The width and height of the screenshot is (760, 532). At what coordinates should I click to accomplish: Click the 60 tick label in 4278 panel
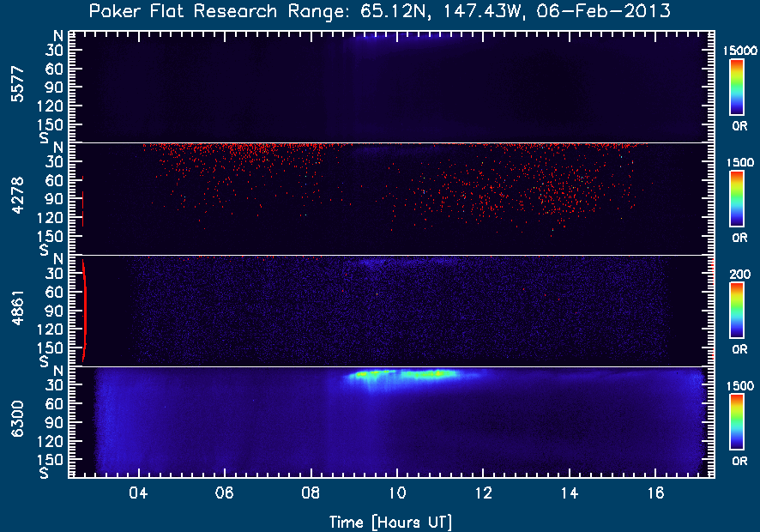(x=54, y=180)
